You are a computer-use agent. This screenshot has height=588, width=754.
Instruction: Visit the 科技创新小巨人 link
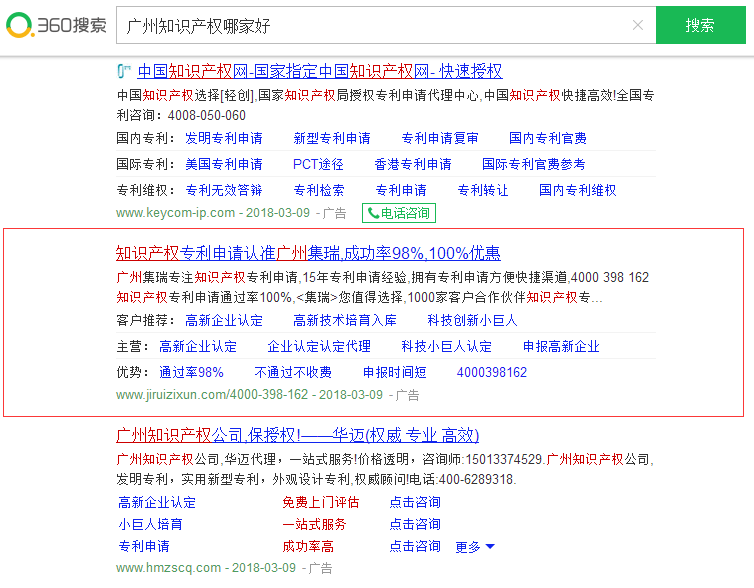coord(472,320)
